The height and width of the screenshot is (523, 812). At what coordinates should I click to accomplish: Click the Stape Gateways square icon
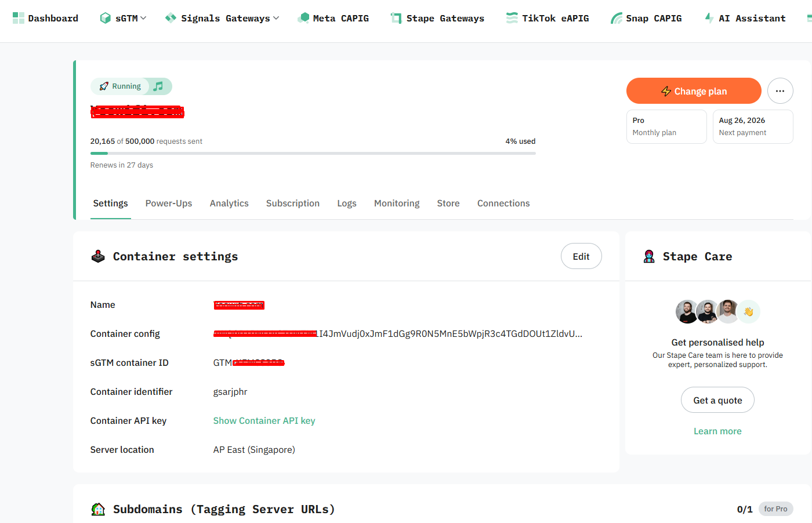click(396, 18)
